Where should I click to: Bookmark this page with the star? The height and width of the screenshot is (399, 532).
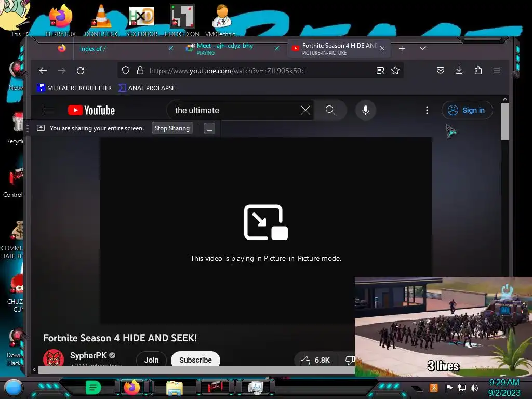(395, 70)
